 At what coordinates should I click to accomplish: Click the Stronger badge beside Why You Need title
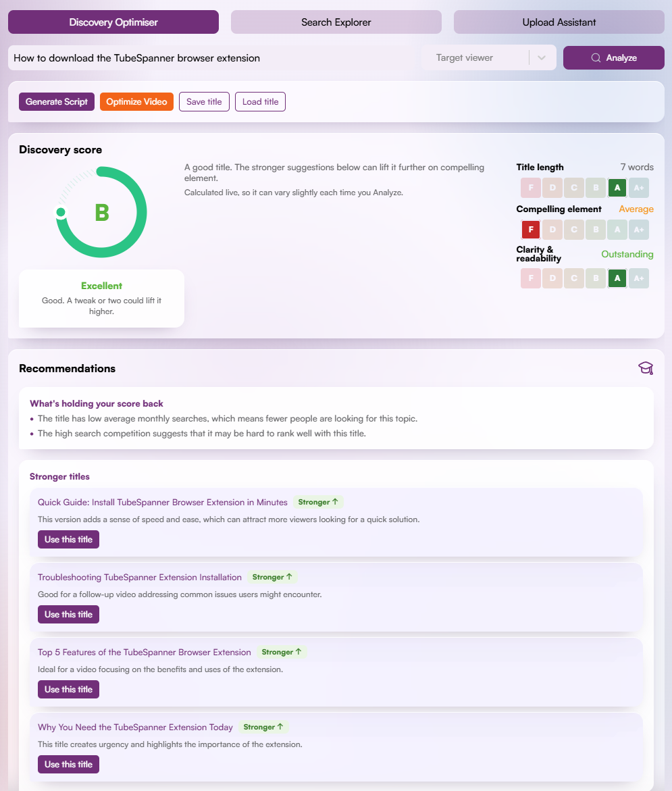point(263,727)
